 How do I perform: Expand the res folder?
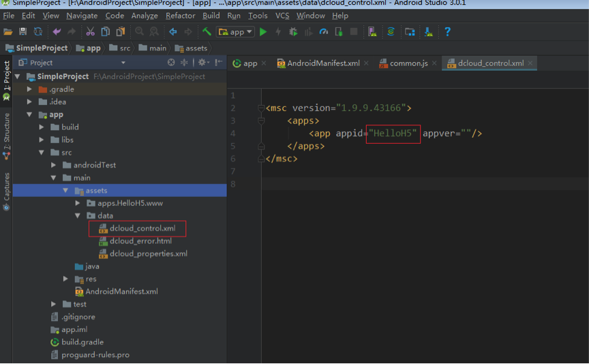click(x=65, y=279)
